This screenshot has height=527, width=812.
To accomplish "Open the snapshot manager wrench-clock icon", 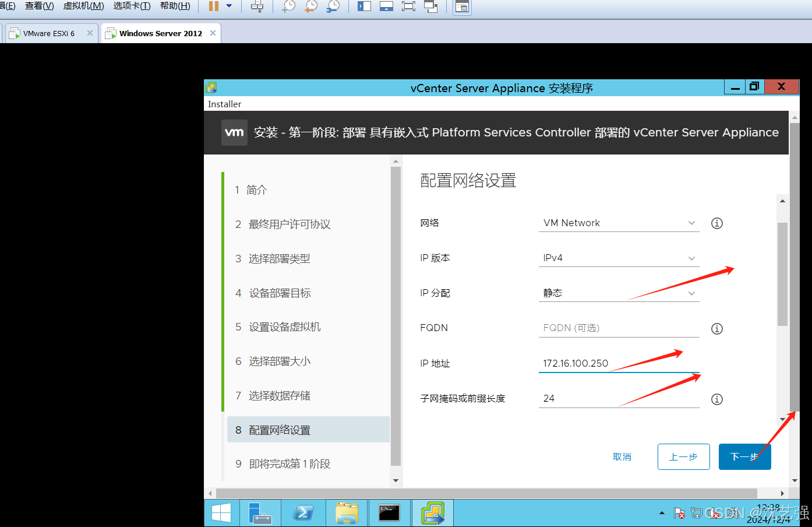I will click(x=333, y=6).
